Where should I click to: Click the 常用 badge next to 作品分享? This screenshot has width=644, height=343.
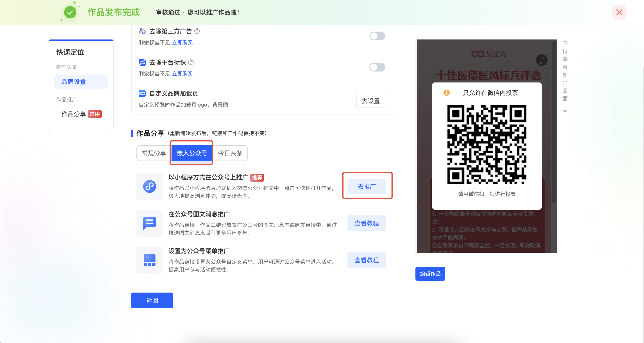point(95,114)
